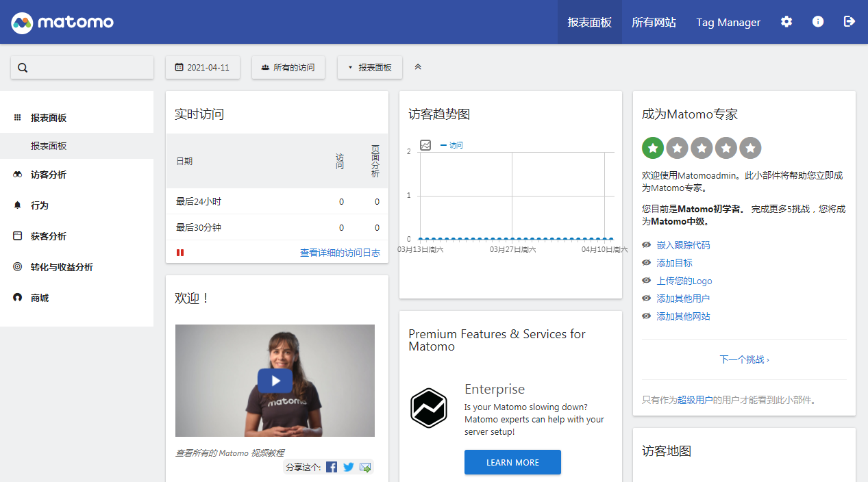Share via the Facebook icon
This screenshot has width=868, height=482.
pyautogui.click(x=332, y=467)
